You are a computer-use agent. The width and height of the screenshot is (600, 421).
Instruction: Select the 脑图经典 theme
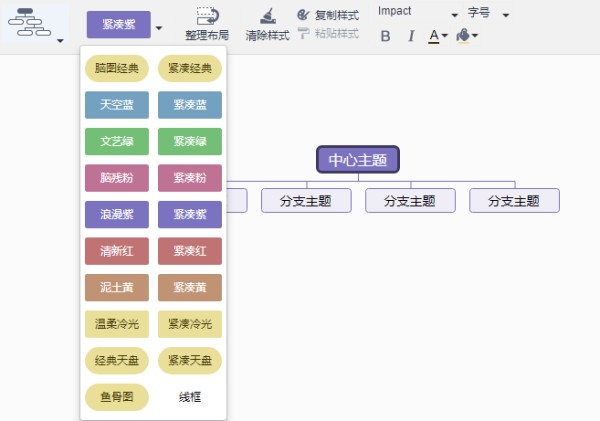coord(117,68)
